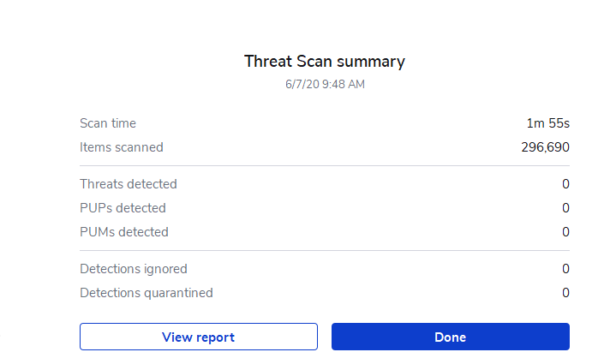Click the PUPs detected count value

[x=565, y=208]
